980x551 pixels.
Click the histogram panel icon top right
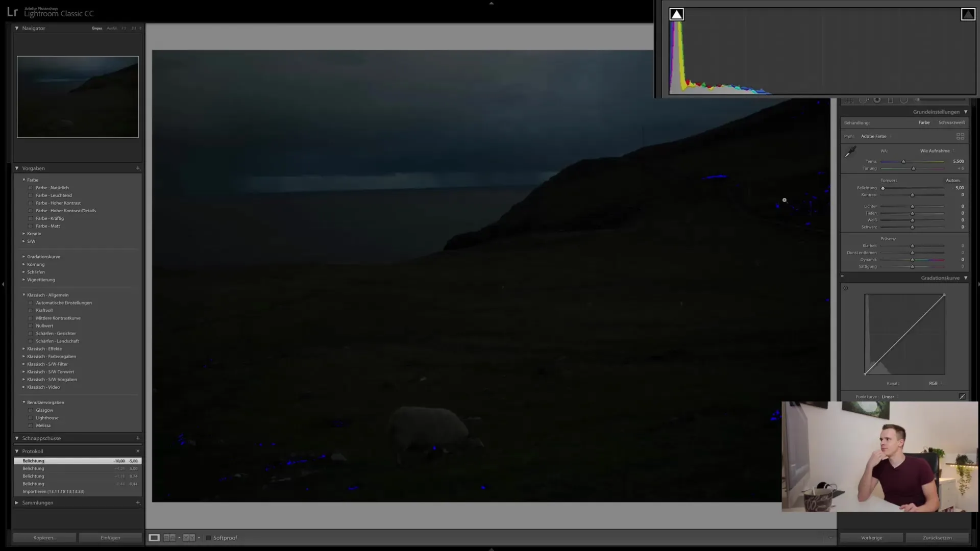click(x=968, y=14)
